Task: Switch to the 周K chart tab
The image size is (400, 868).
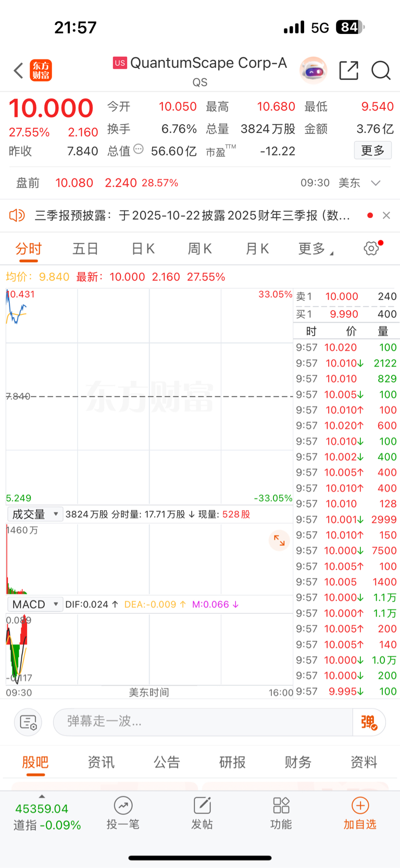Action: [200, 249]
